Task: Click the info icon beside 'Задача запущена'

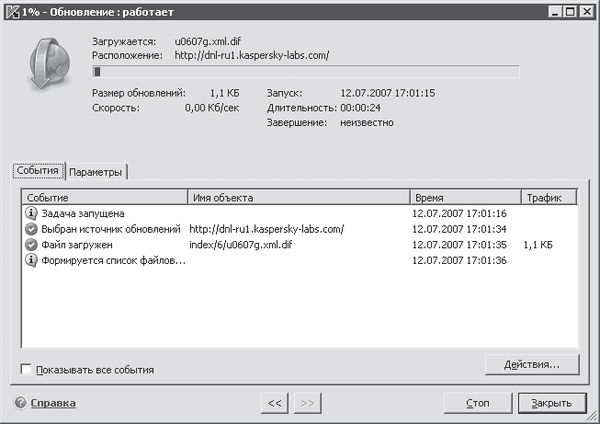Action: pos(31,213)
